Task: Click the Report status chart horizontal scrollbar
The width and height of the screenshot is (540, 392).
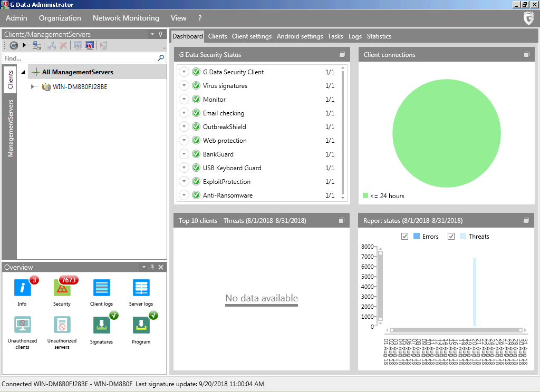Action: point(454,330)
